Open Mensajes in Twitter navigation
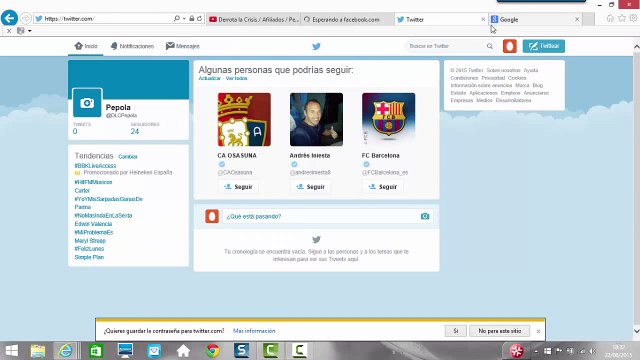 point(182,46)
